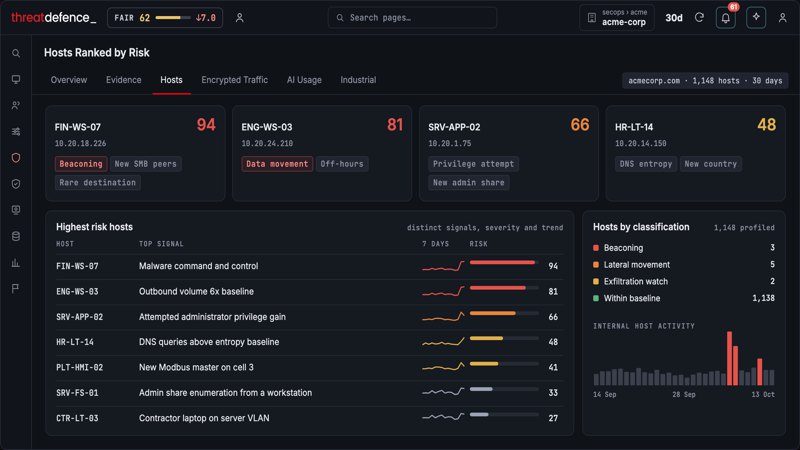The height and width of the screenshot is (450, 800).
Task: Click the New admin share tag
Action: pyautogui.click(x=468, y=183)
